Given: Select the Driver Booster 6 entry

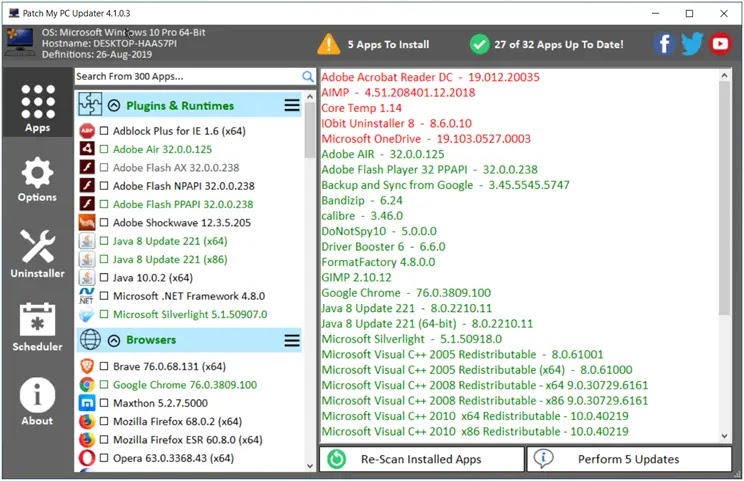Looking at the screenshot, I should point(383,246).
